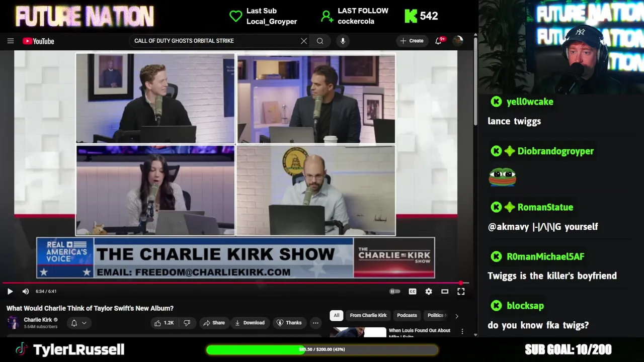Viewport: 644px width, 362px height.
Task: Open the account avatar menu
Action: pyautogui.click(x=458, y=41)
